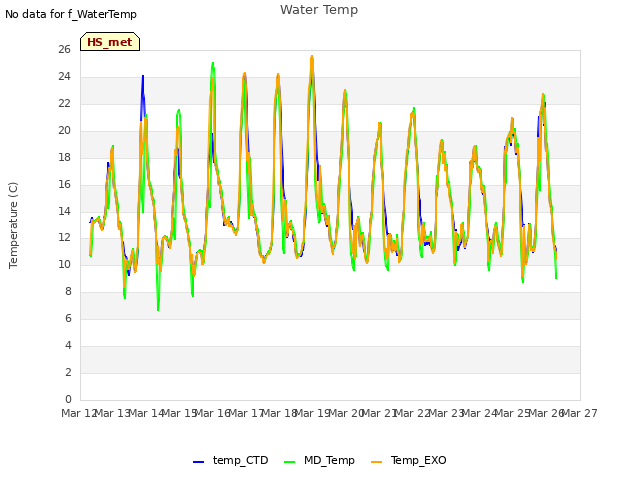640x480 pixels.
Task: Click the 'No data for f_WaterTemp' message
Action: pos(71,14)
